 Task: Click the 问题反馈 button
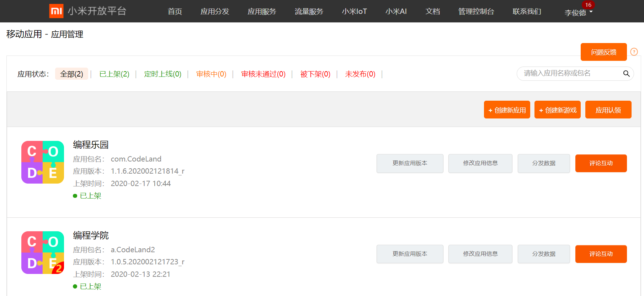click(604, 52)
